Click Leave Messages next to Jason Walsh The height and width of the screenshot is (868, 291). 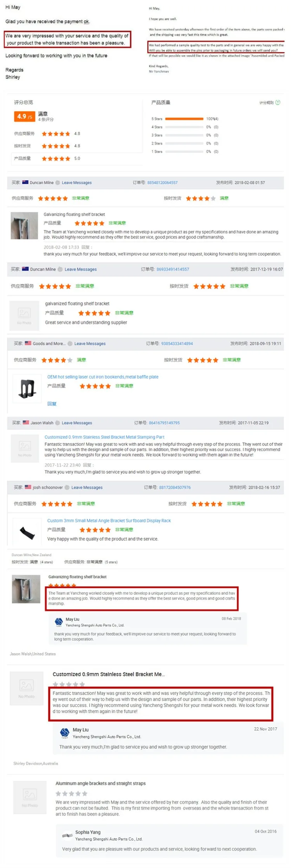77,423
